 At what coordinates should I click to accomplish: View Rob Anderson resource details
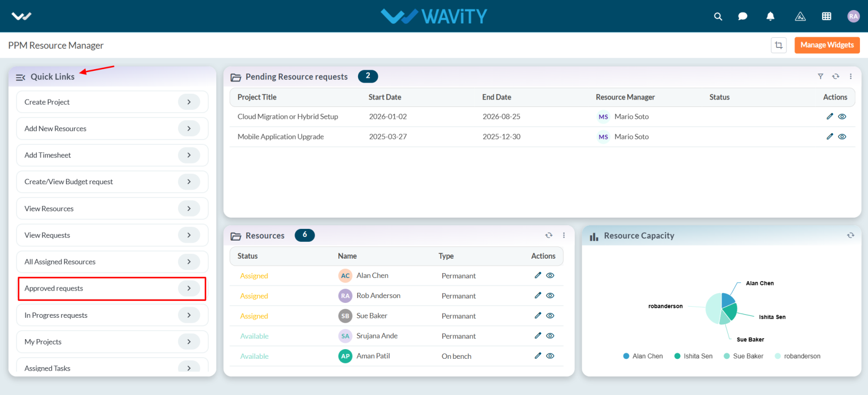(550, 295)
